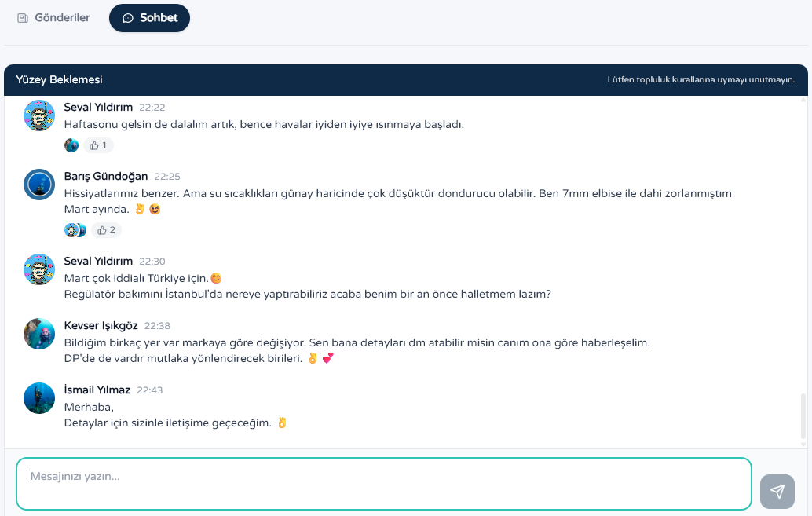
Task: View reactor avatar under Seval's 22:22 message
Action: tap(71, 145)
